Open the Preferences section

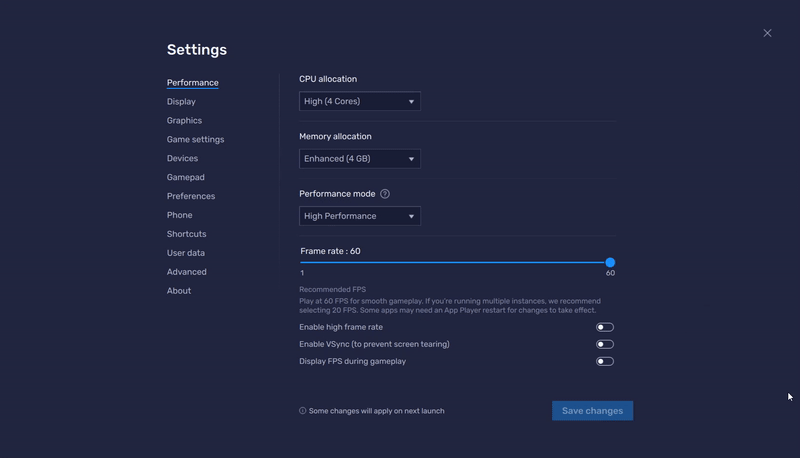click(191, 196)
